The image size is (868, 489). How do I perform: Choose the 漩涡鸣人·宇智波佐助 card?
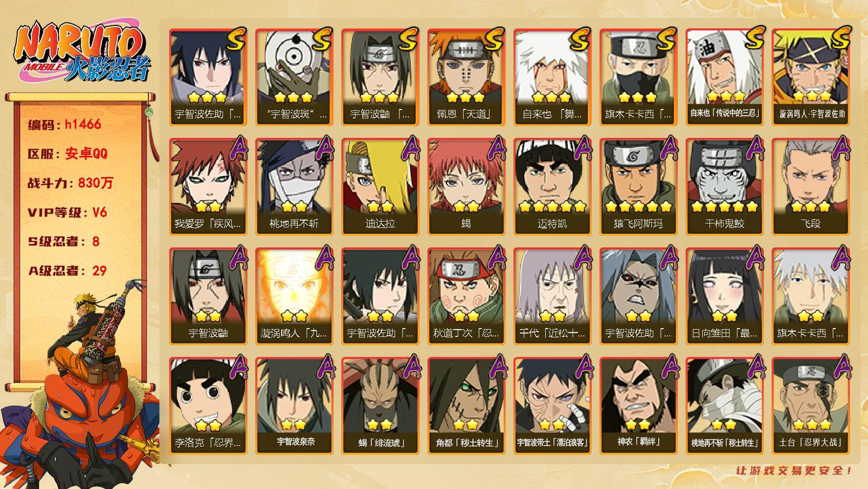click(811, 77)
